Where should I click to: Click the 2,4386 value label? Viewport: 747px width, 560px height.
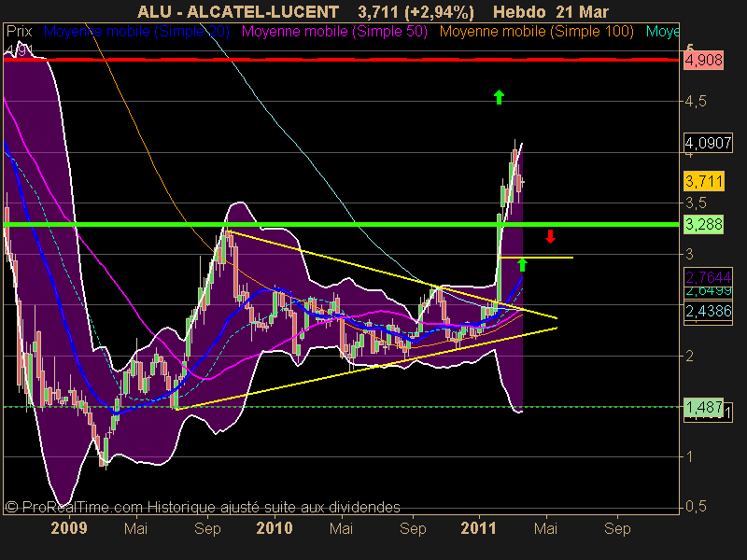[708, 311]
